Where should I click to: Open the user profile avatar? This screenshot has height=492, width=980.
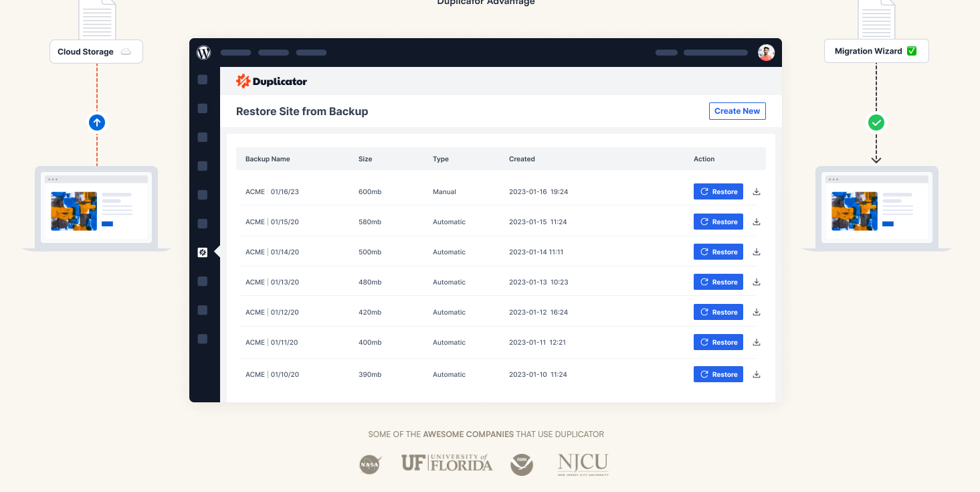(x=766, y=53)
